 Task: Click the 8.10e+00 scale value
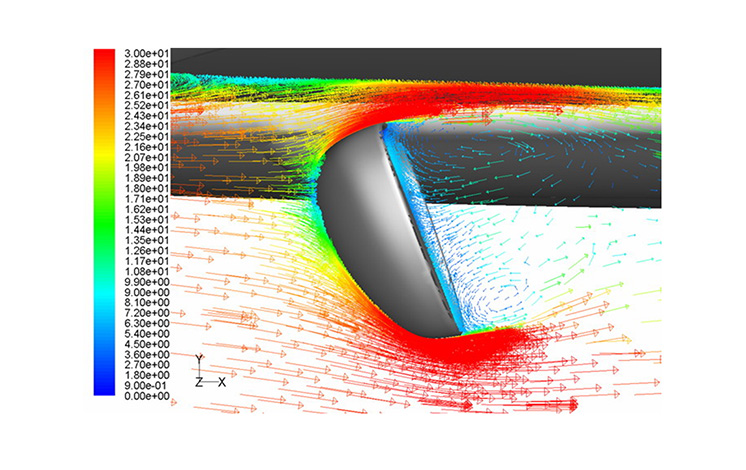(x=147, y=303)
